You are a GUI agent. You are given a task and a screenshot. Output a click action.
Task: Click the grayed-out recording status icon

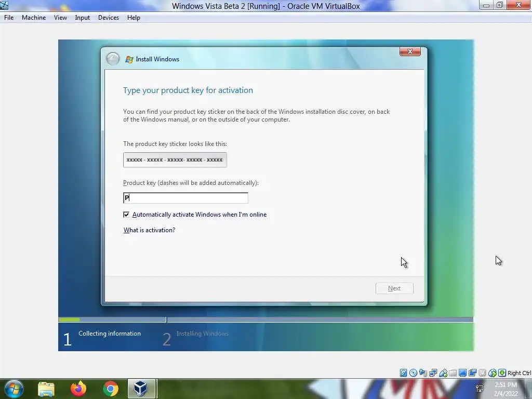tap(482, 373)
